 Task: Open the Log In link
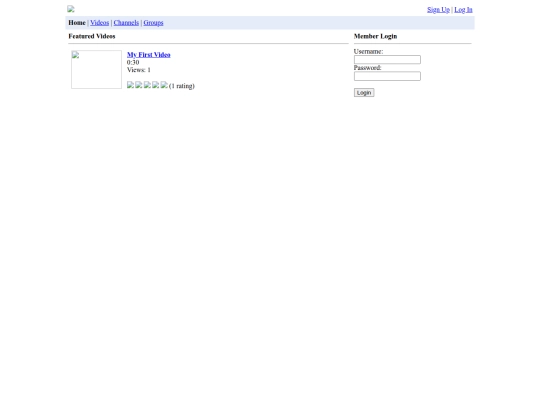463,10
